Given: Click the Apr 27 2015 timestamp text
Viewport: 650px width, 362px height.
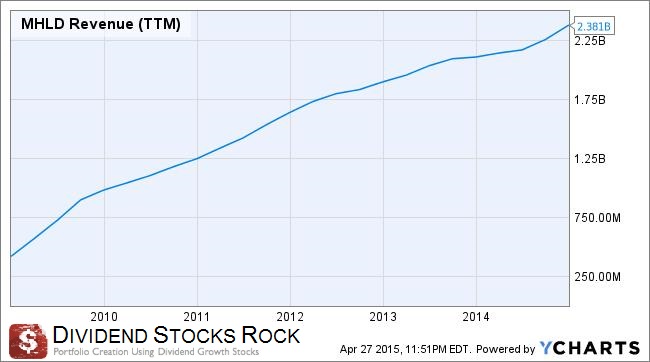Looking at the screenshot, I should (405, 349).
